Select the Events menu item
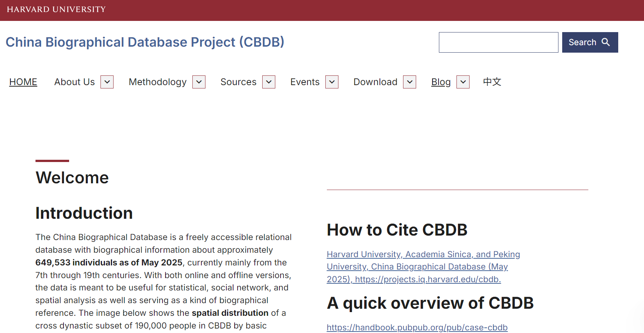This screenshot has height=333, width=644. pos(305,82)
